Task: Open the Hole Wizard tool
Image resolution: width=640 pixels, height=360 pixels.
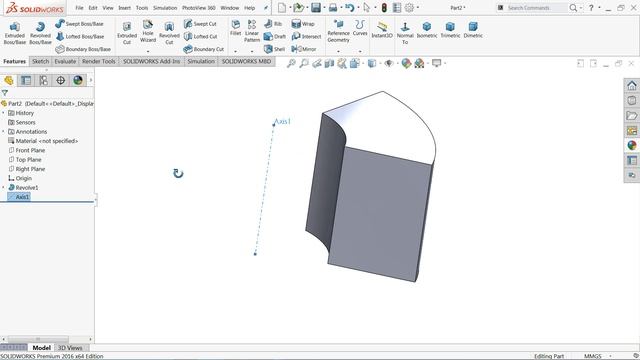Action: point(148,31)
